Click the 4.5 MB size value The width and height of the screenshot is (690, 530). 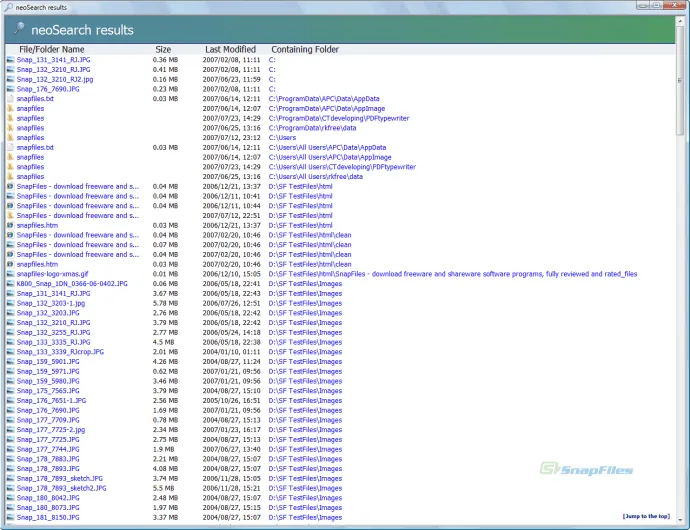(x=164, y=342)
